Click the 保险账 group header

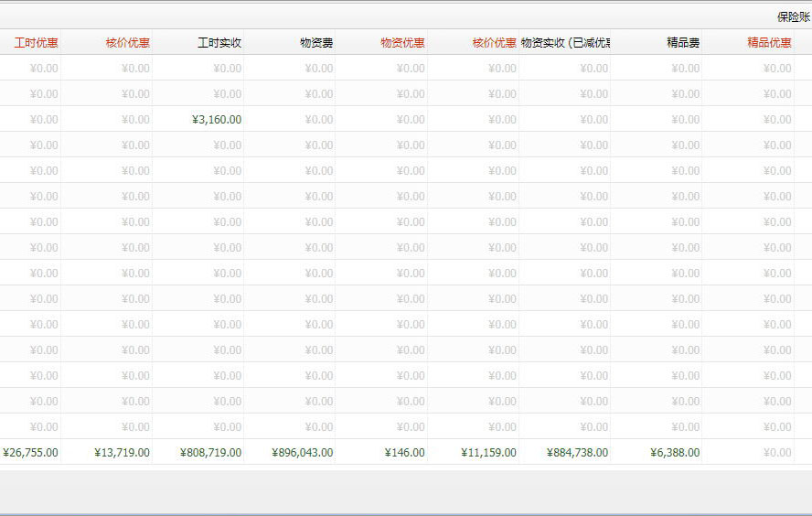pyautogui.click(x=793, y=16)
